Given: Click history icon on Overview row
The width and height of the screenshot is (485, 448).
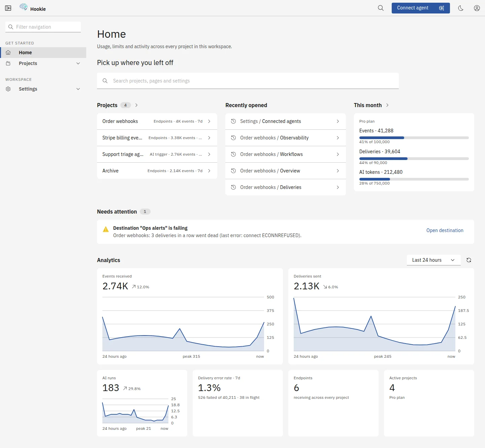Looking at the screenshot, I should click(x=233, y=171).
